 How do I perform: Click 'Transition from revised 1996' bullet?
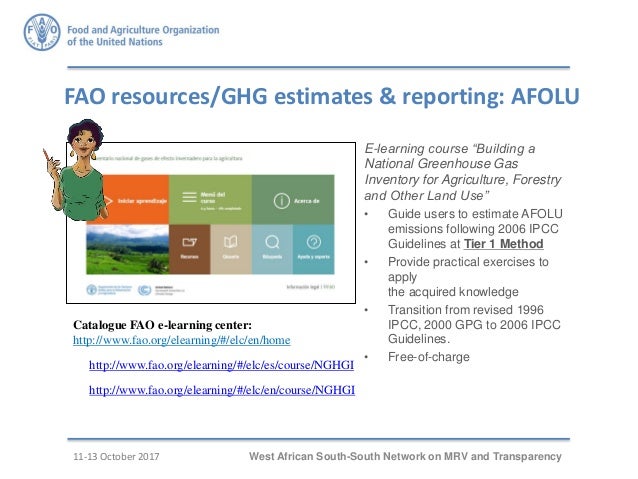[x=474, y=324]
